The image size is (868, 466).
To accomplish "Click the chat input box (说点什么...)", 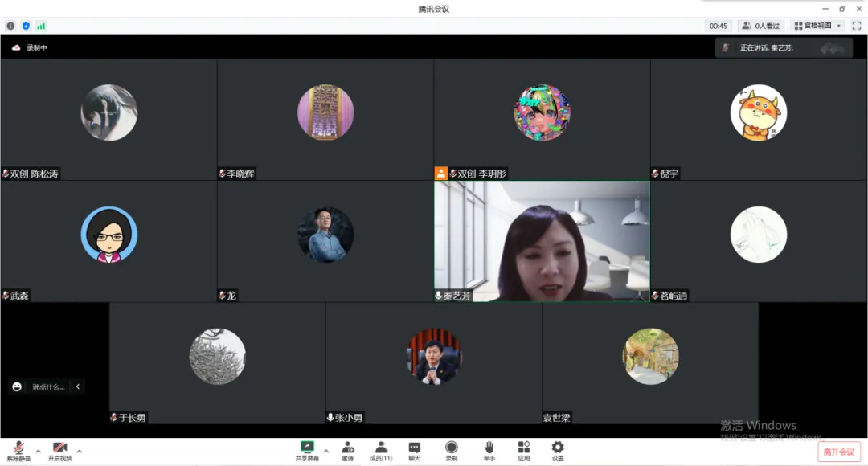I will pos(48,386).
